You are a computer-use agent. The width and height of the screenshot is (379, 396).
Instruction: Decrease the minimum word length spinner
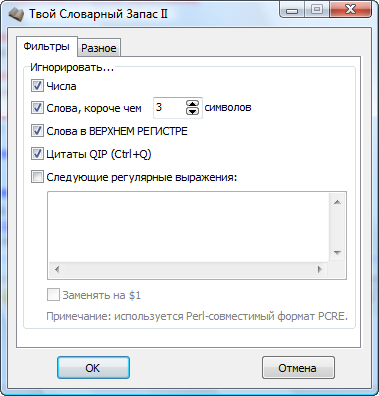192,111
